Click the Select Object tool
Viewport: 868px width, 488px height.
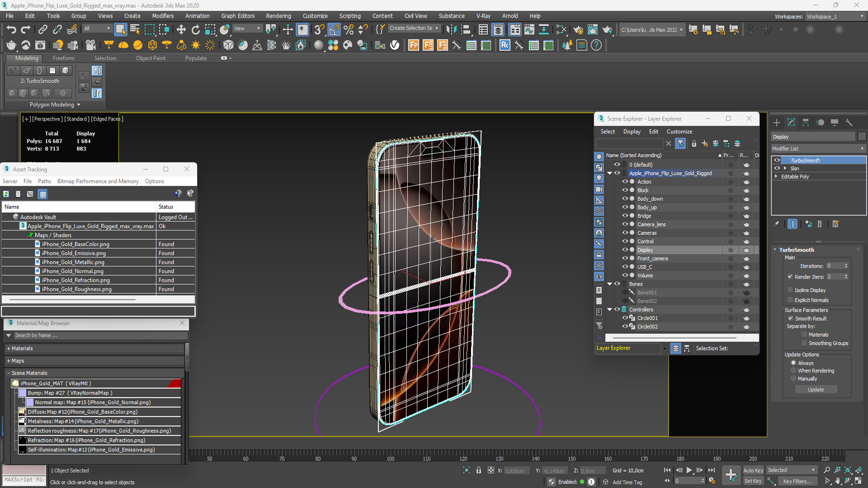coord(120,30)
